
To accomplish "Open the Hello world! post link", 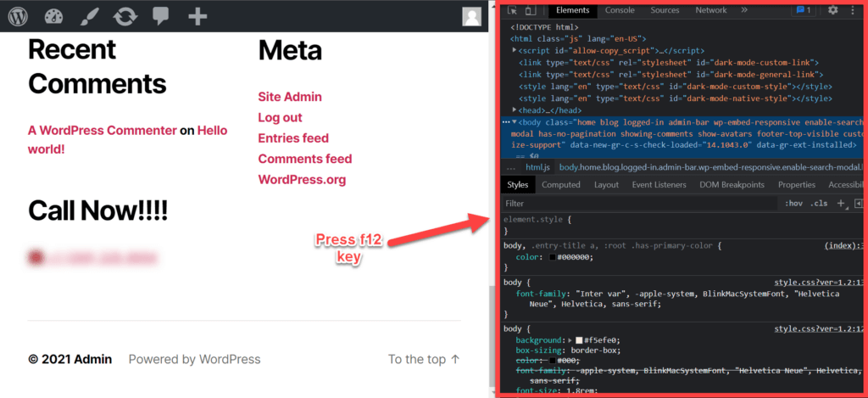I will click(x=212, y=131).
